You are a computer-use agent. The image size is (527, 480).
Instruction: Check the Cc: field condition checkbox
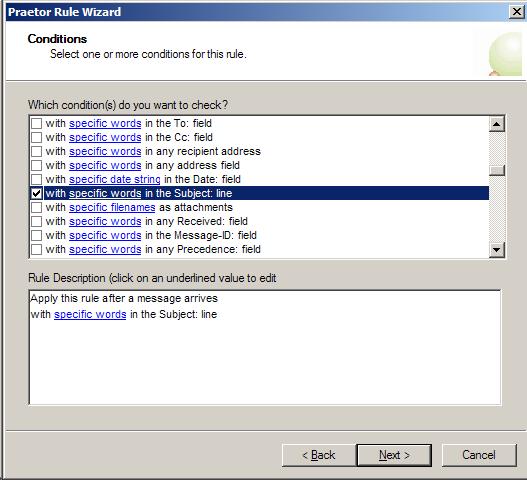[36, 137]
